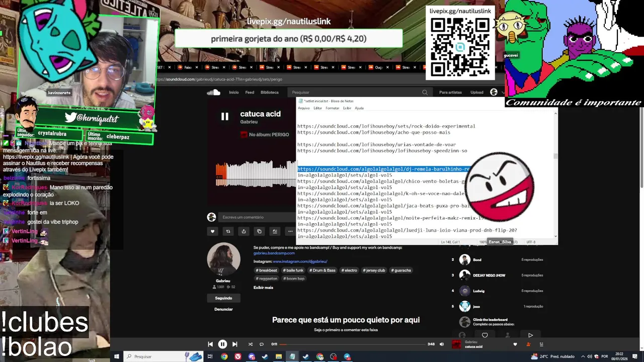The width and height of the screenshot is (644, 362).
Task: Repost the track with the repost icon
Action: (228, 231)
